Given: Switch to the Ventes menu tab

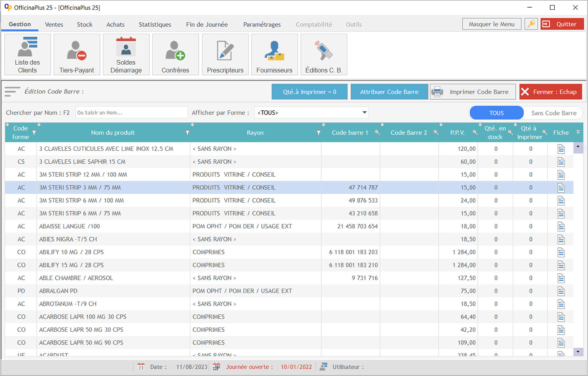Looking at the screenshot, I should [x=54, y=24].
